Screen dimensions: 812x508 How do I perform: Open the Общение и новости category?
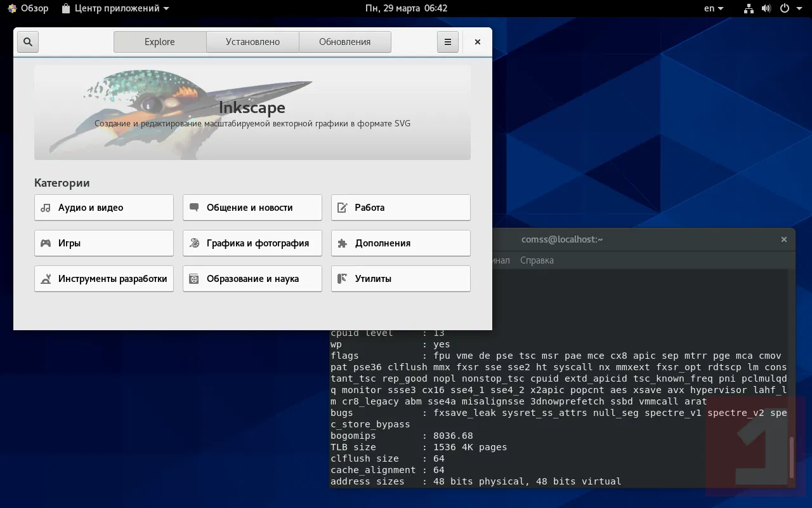pos(252,208)
